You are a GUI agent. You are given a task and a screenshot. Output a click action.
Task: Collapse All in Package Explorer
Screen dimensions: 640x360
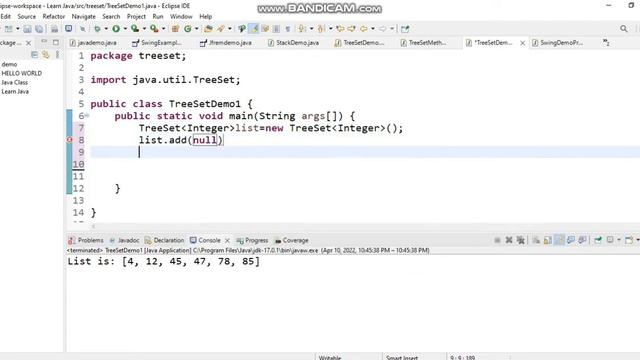34,55
